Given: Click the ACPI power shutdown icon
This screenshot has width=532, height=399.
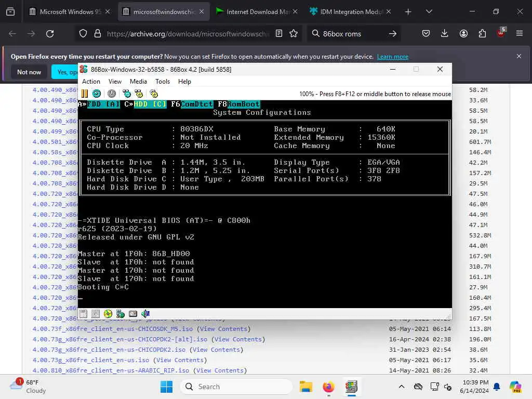Looking at the screenshot, I should [x=111, y=94].
